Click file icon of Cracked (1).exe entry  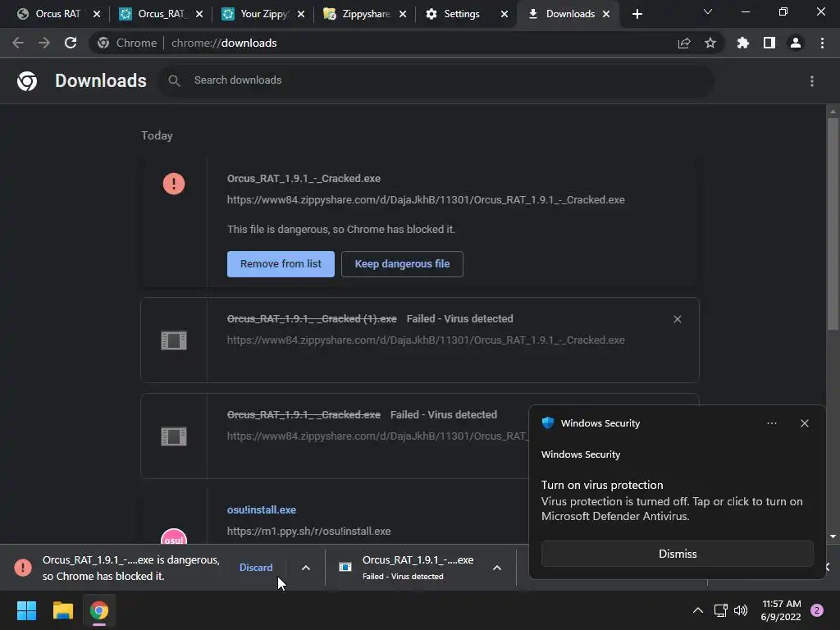[174, 340]
